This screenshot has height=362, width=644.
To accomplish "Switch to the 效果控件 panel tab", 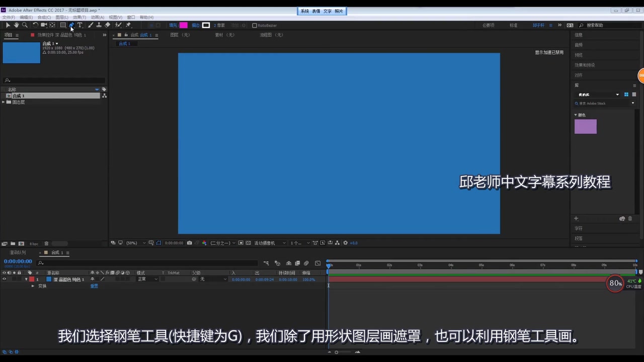I will [61, 35].
